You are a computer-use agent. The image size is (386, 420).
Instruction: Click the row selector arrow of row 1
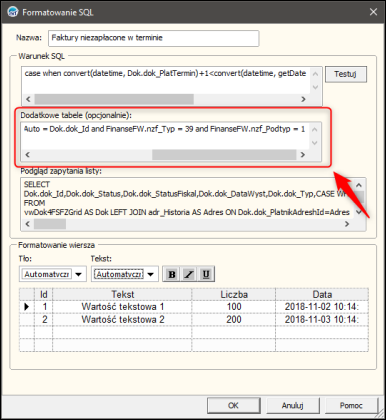coord(27,307)
